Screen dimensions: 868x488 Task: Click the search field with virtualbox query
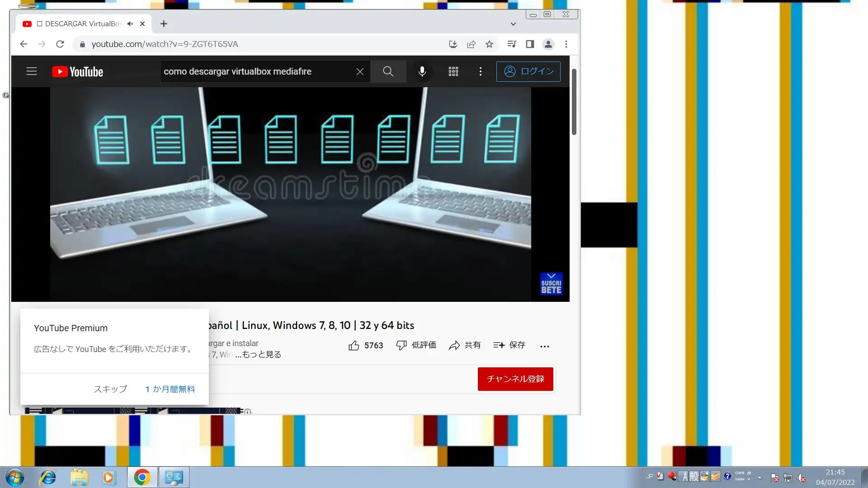tap(253, 71)
